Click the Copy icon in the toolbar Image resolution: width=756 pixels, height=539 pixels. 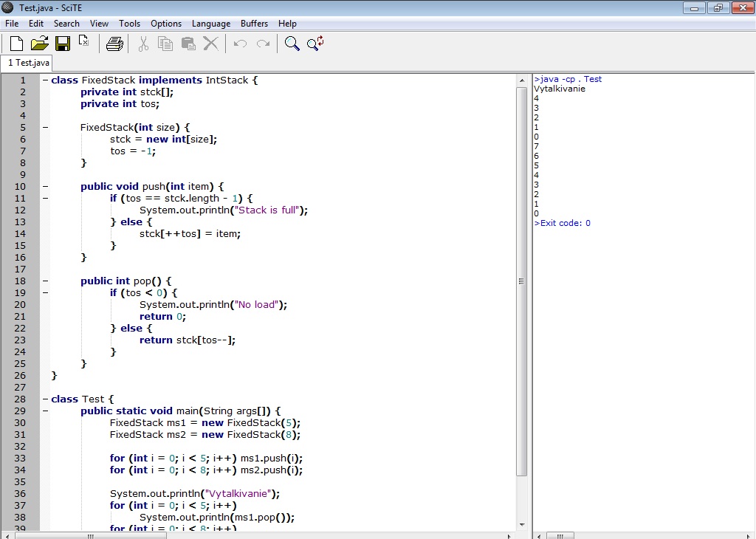tap(165, 44)
